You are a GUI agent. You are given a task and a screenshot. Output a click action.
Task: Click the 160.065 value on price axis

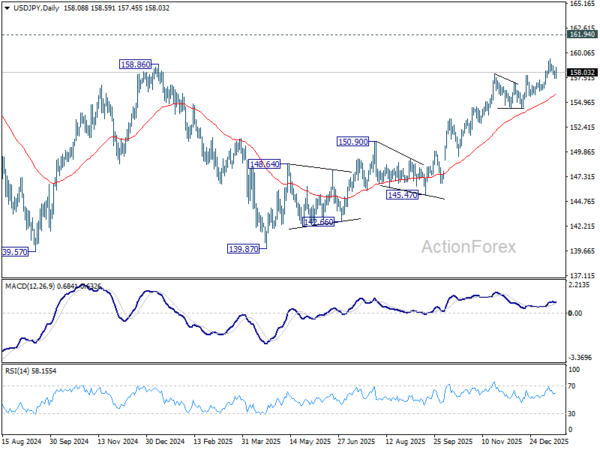pos(582,53)
